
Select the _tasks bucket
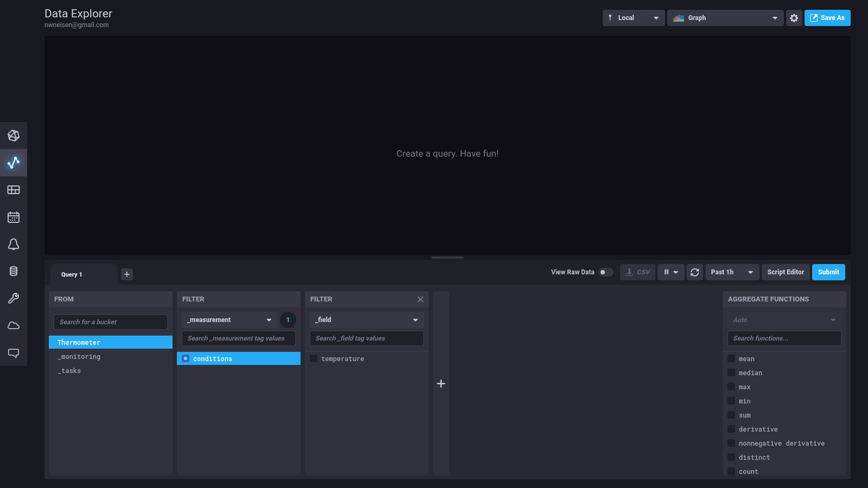click(x=111, y=370)
